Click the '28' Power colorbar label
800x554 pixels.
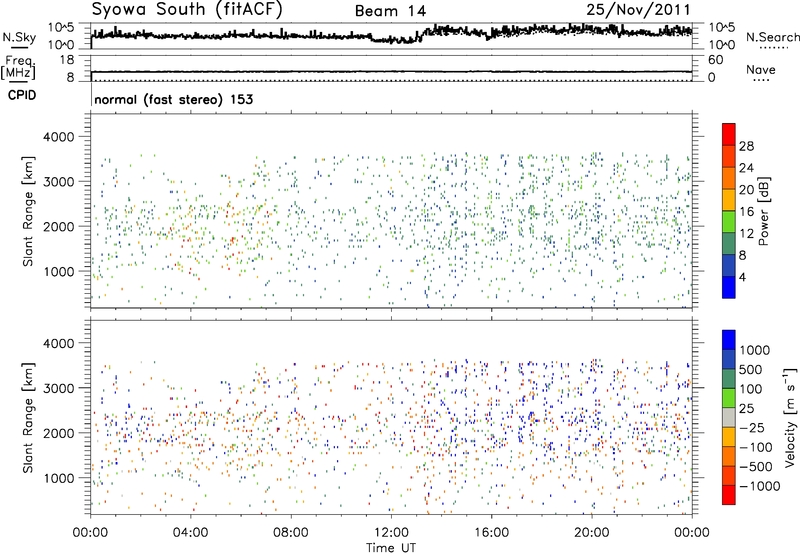(746, 146)
